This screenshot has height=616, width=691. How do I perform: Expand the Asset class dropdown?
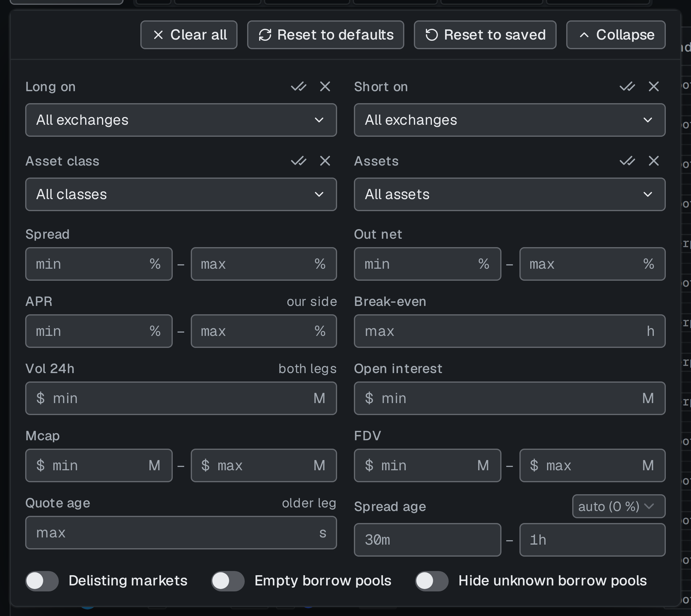(x=181, y=194)
